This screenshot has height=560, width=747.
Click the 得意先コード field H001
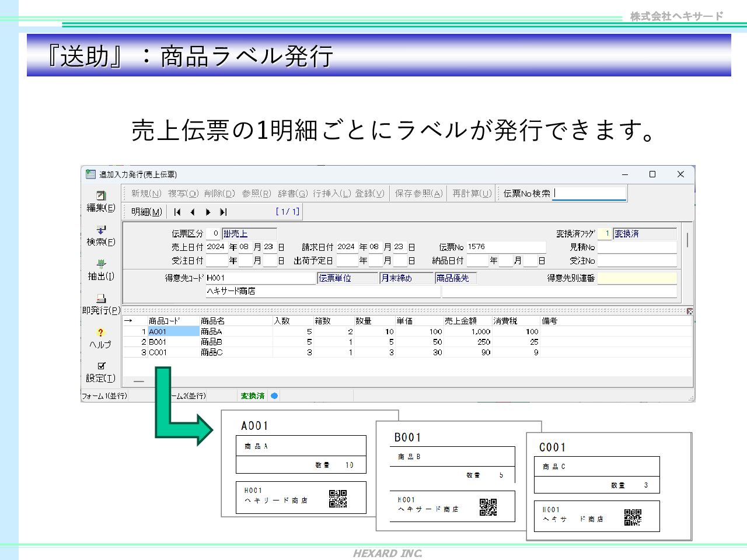point(261,278)
